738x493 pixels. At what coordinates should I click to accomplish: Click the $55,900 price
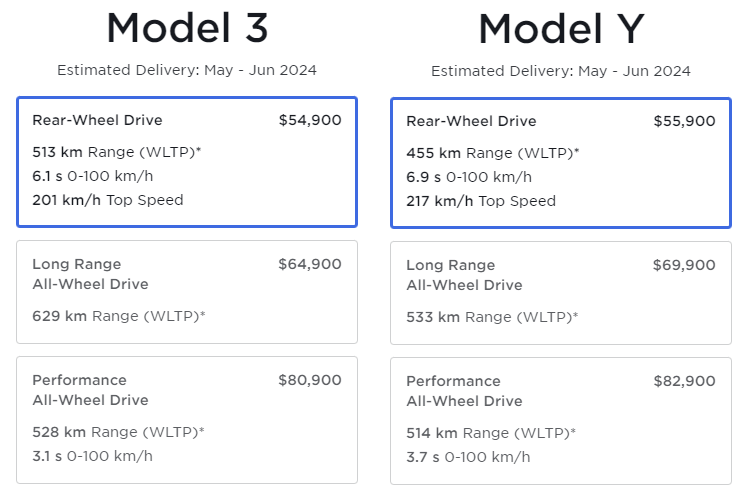pyautogui.click(x=684, y=121)
